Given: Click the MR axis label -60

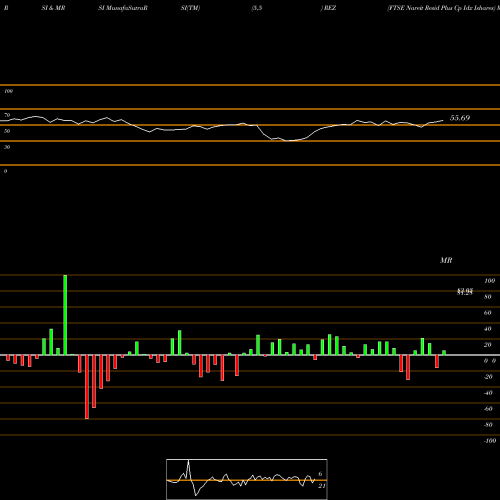Looking at the screenshot, I should (x=488, y=409).
